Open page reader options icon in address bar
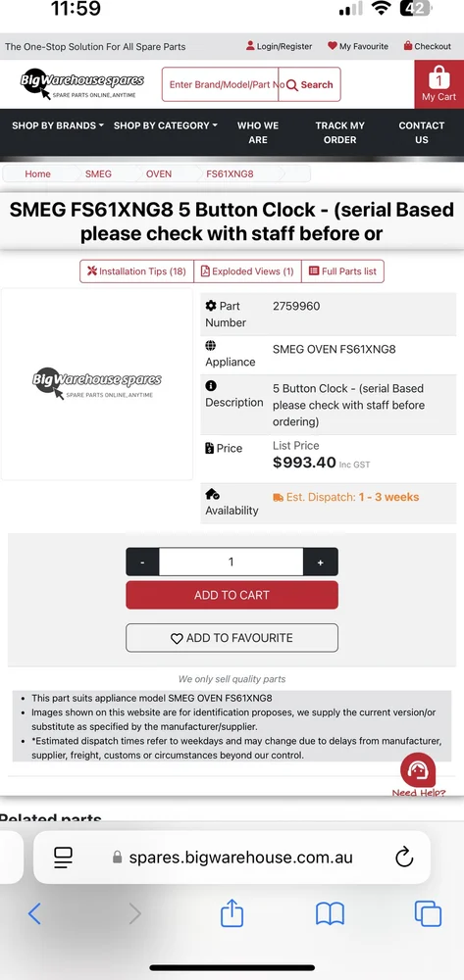 [x=63, y=857]
